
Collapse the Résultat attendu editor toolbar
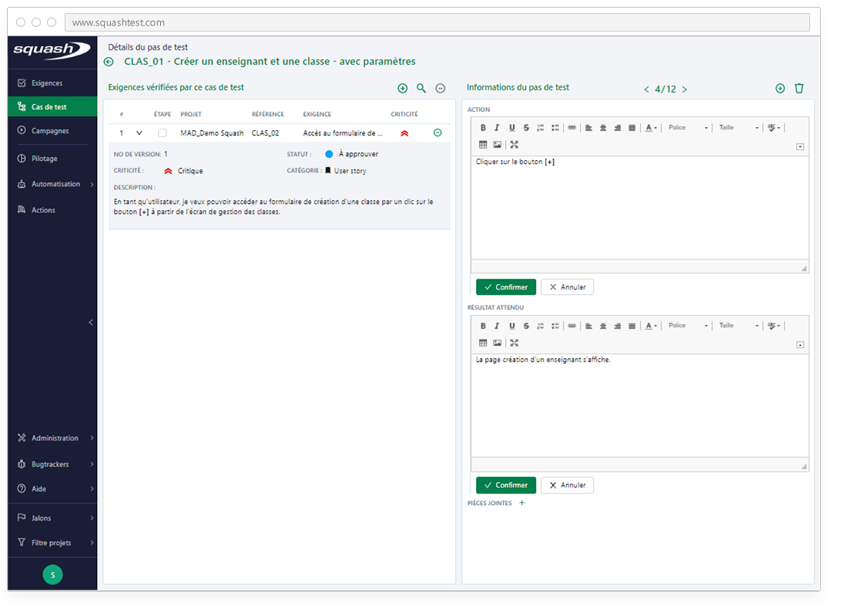(800, 345)
